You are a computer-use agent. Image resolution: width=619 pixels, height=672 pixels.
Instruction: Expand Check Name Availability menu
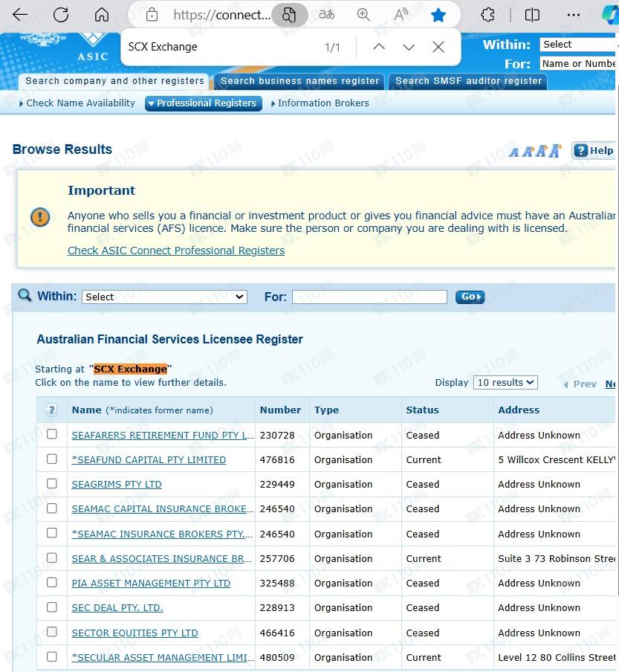(77, 103)
